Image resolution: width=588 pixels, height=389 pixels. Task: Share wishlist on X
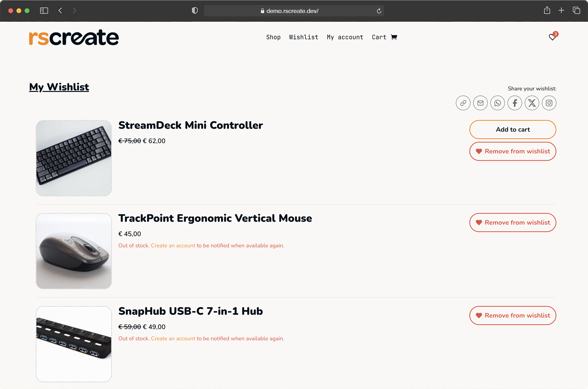tap(532, 103)
